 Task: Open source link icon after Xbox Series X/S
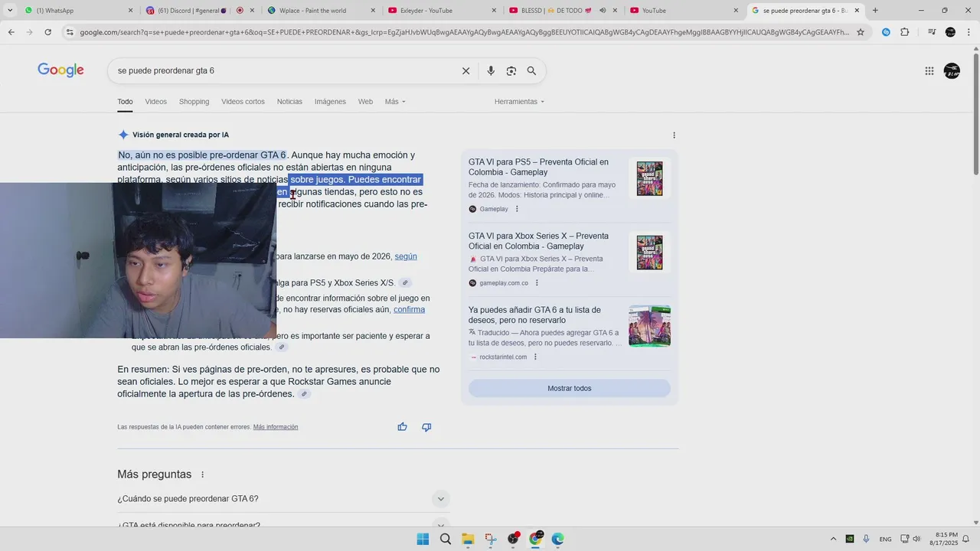click(405, 283)
